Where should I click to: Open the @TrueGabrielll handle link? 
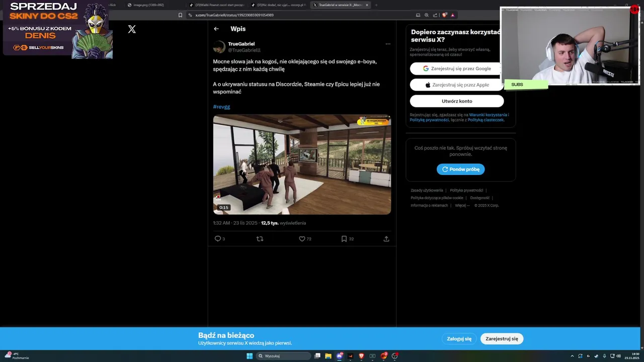(244, 50)
